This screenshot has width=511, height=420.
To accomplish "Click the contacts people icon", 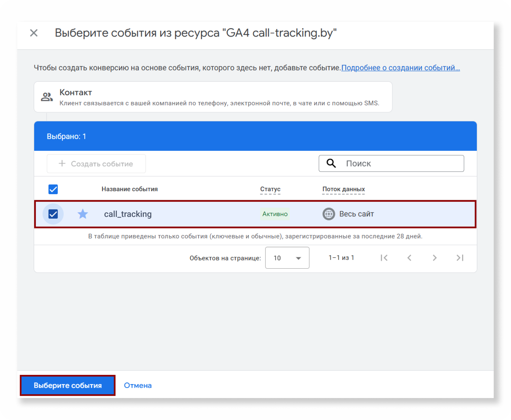I will click(47, 97).
